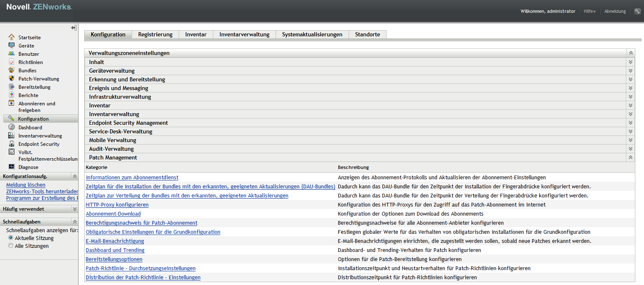Switch to the Standorte tab
Image resolution: width=644 pixels, height=285 pixels.
[368, 34]
